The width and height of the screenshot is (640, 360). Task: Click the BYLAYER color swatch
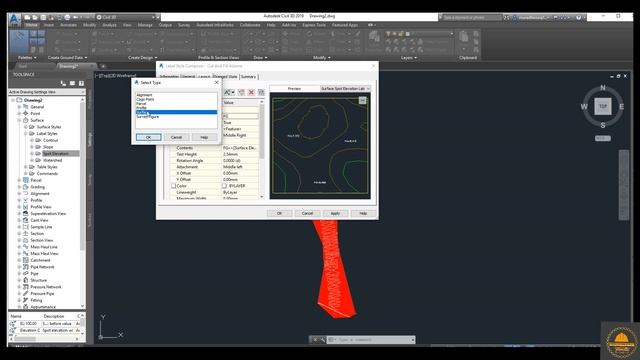pyautogui.click(x=224, y=186)
